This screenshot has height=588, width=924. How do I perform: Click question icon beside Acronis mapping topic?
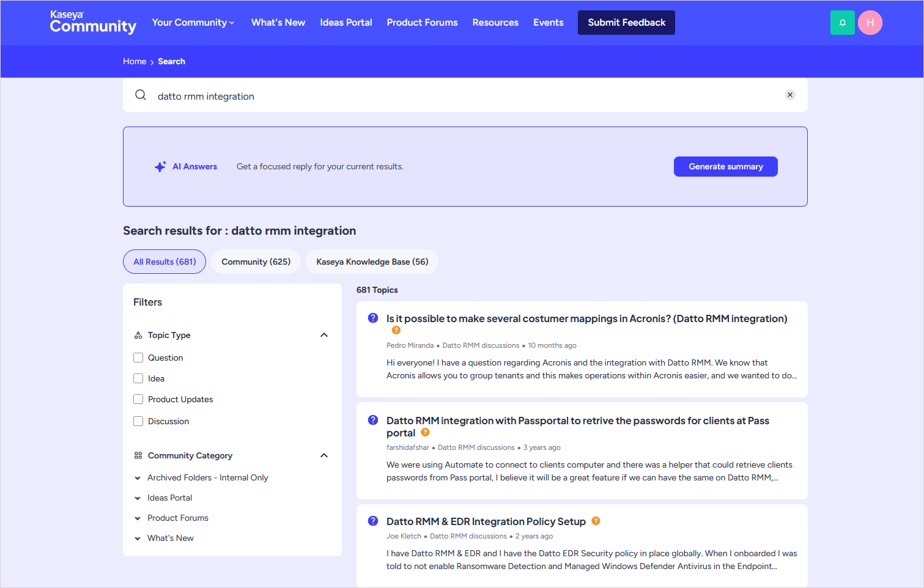(x=373, y=318)
